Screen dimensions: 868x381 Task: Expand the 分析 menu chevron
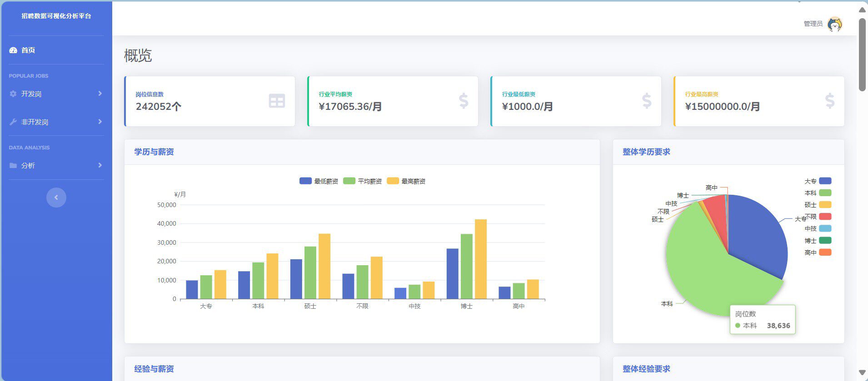point(100,165)
